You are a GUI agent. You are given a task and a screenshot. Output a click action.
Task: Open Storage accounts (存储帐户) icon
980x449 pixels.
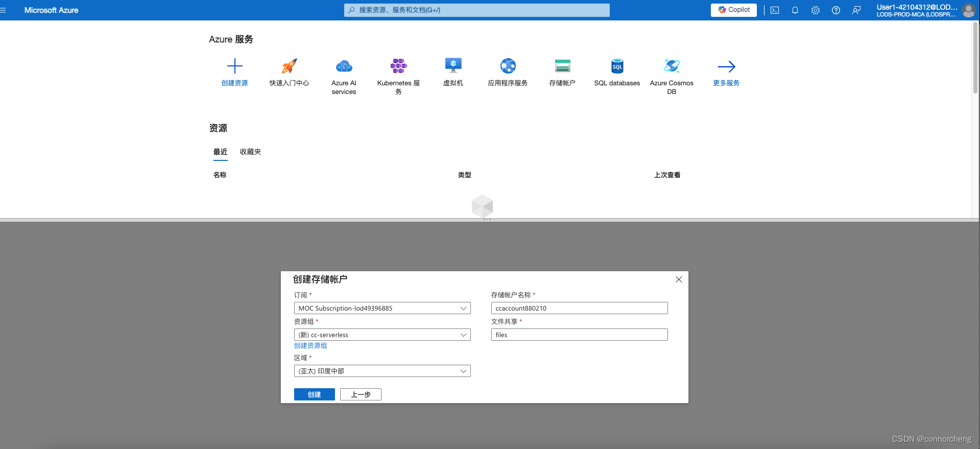(562, 66)
